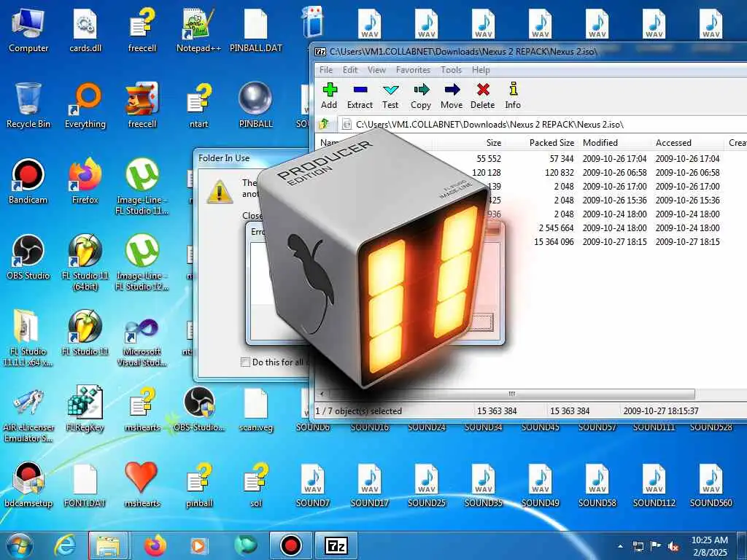Viewport: 747px width, 560px height.
Task: Open the Tools menu in 7-Zip
Action: pos(451,69)
